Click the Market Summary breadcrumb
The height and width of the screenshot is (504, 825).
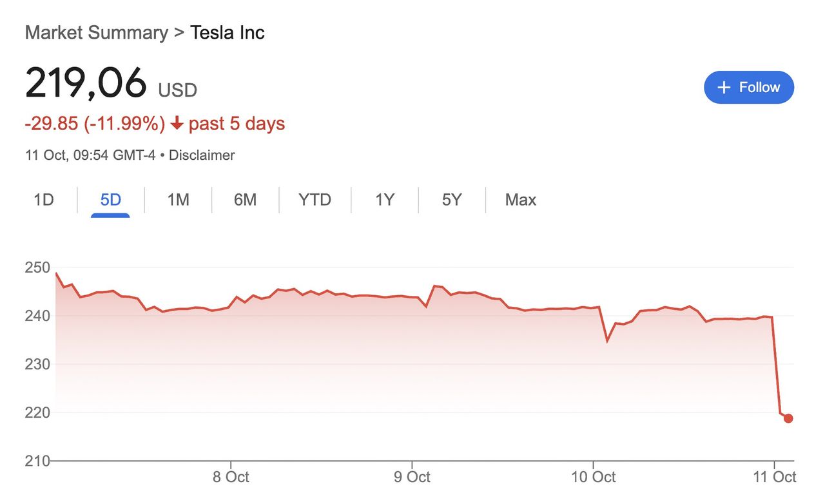[97, 33]
